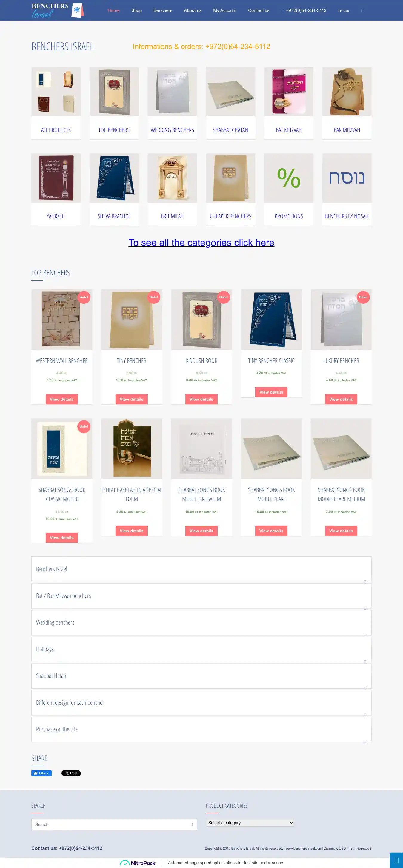This screenshot has width=403, height=868.
Task: View details for Western Wall Bencher
Action: coord(62,399)
